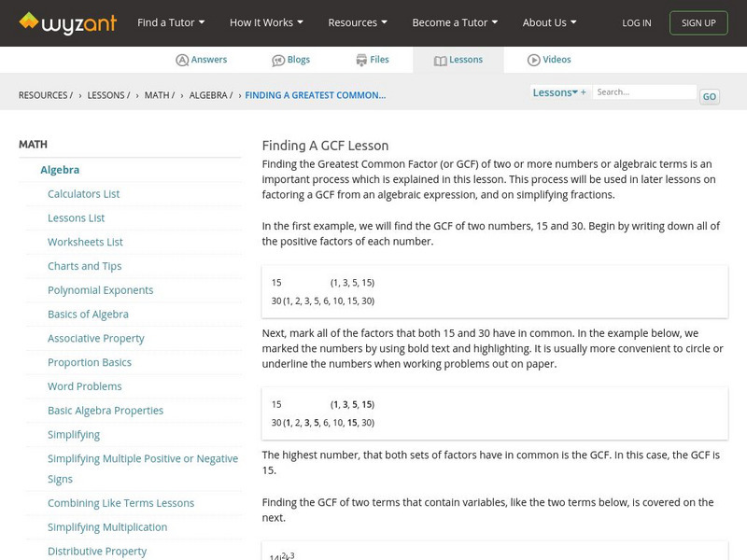
Task: Open Combining Like Terms Lessons
Action: tap(121, 503)
